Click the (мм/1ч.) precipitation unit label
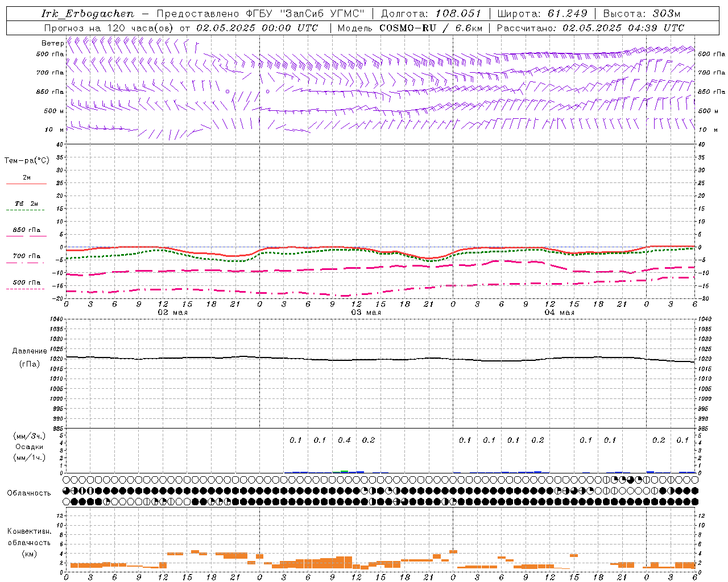Viewport: 728px width, 582px height. point(30,458)
